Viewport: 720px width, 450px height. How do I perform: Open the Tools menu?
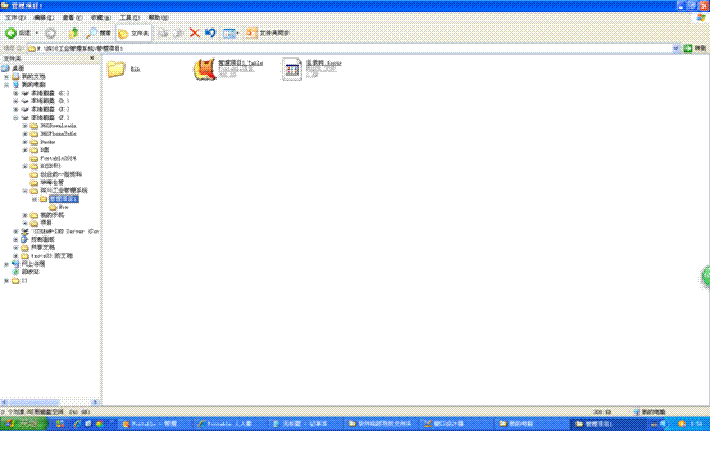129,18
